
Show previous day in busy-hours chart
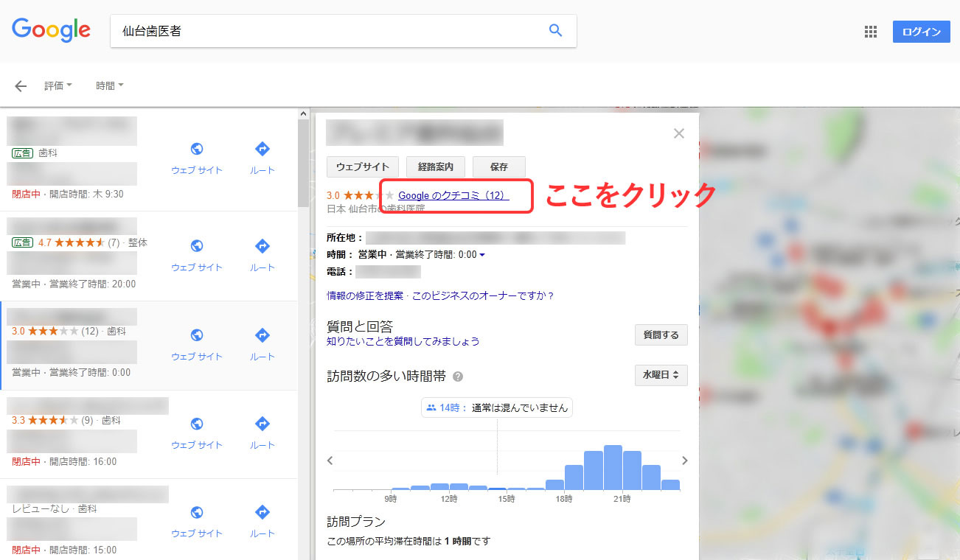point(330,461)
